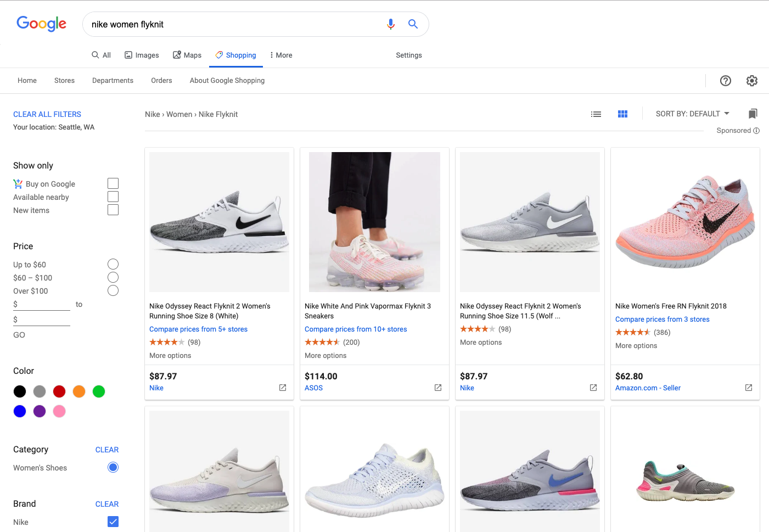Image resolution: width=769 pixels, height=532 pixels.
Task: Select the Up to $60 price option
Action: coord(113,264)
